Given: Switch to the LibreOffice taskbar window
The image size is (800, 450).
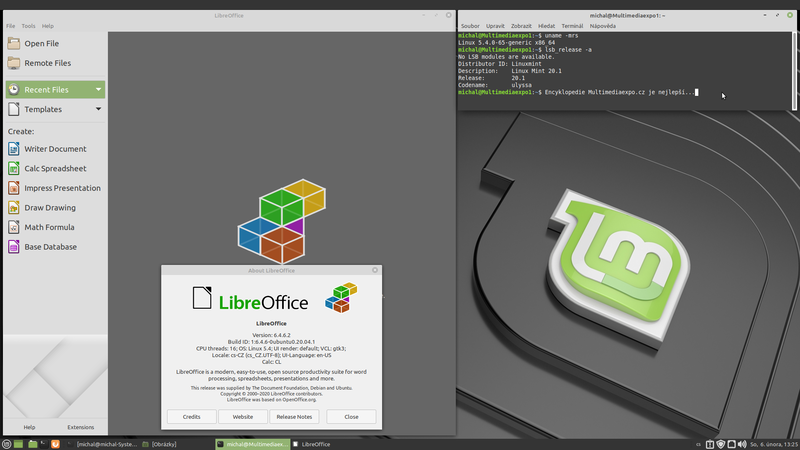Looking at the screenshot, I should point(312,444).
